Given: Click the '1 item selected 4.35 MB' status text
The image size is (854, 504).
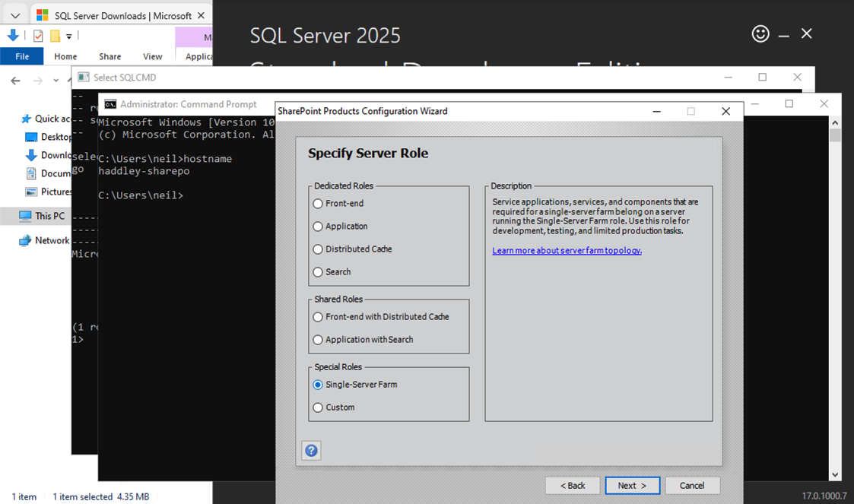Looking at the screenshot, I should tap(100, 496).
